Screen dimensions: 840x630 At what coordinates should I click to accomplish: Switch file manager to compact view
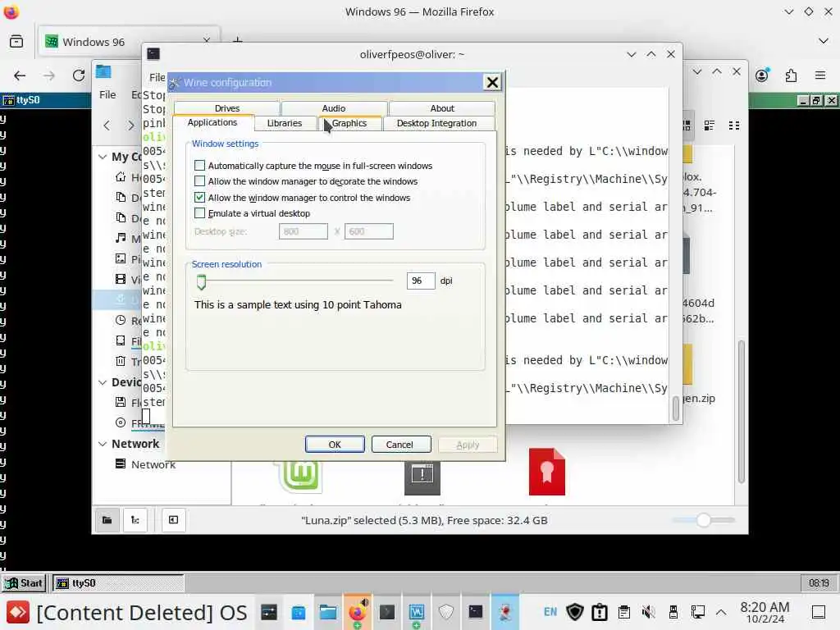click(734, 126)
